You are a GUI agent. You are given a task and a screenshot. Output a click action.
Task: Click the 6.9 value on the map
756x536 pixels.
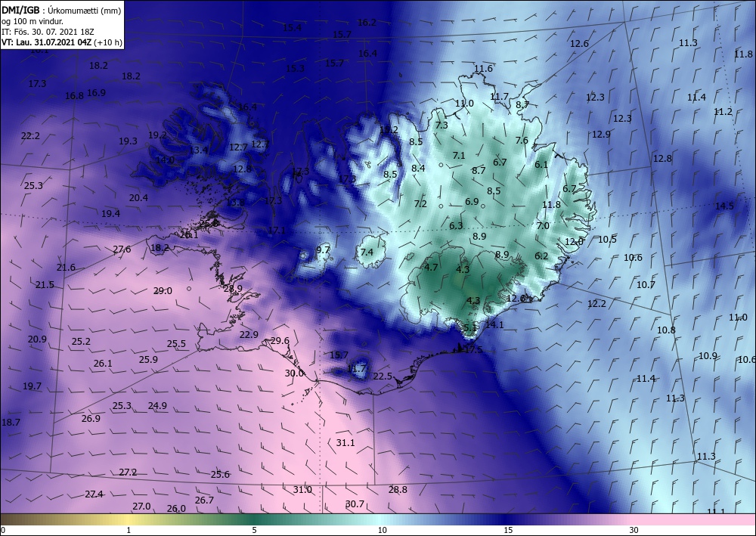[472, 202]
